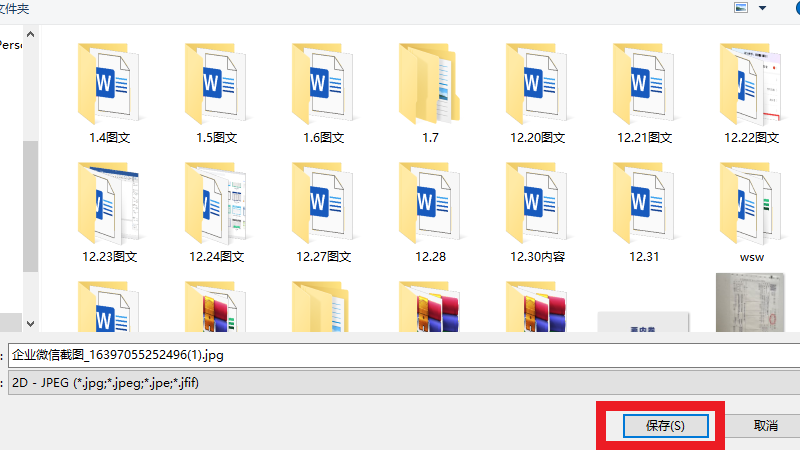Click the 取消 button
Viewport: 800px width, 450px height.
click(766, 425)
